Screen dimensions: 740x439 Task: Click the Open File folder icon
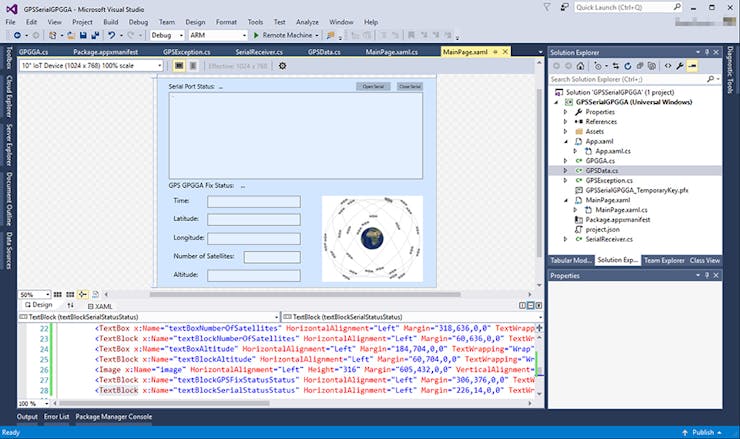[x=71, y=35]
